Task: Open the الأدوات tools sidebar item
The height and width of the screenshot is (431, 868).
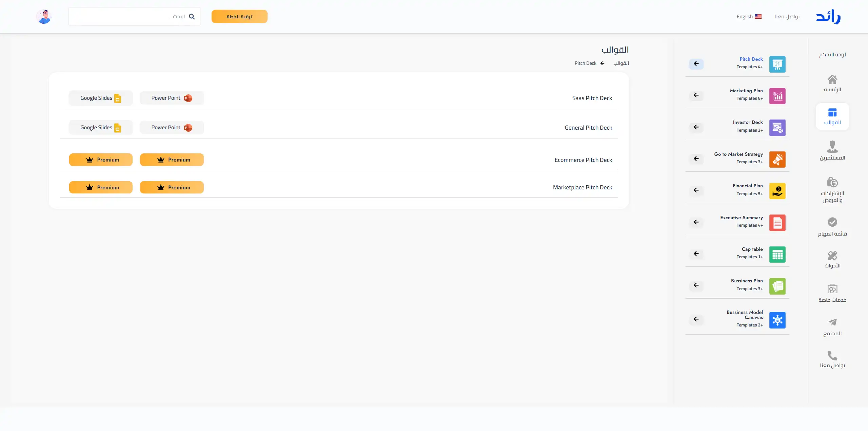Action: pyautogui.click(x=832, y=259)
